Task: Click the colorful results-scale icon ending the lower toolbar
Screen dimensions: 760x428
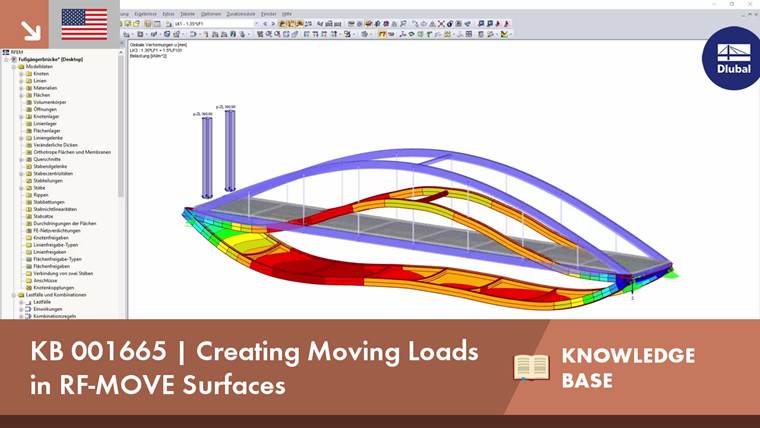Action: [x=505, y=34]
